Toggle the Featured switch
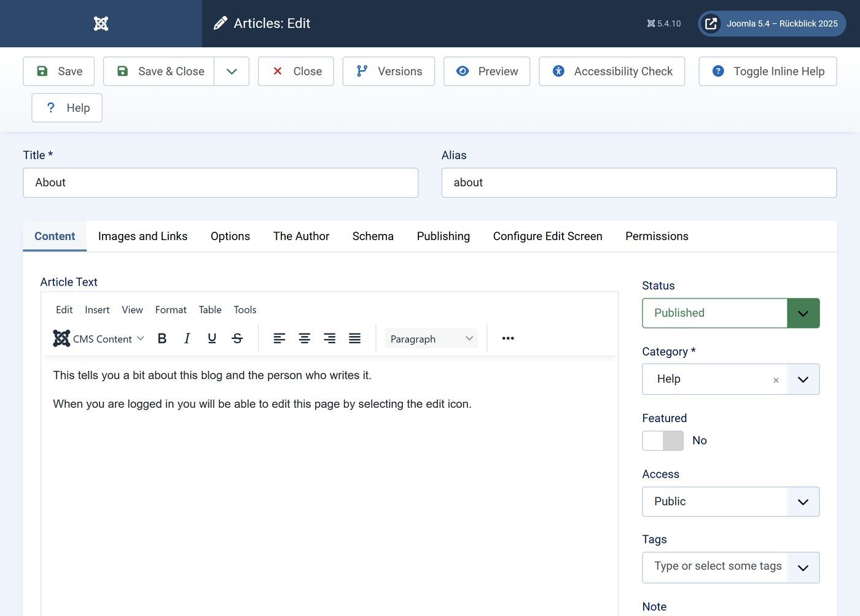The image size is (860, 616). click(x=663, y=440)
